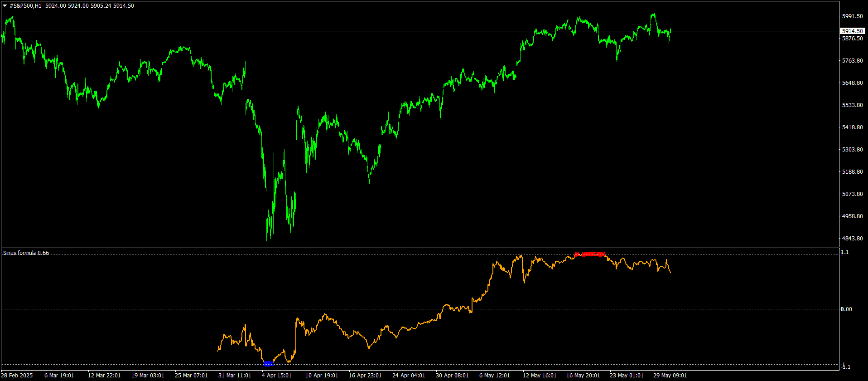Select the blue oversold marker on indicator
The width and height of the screenshot is (868, 381).
pos(268,364)
